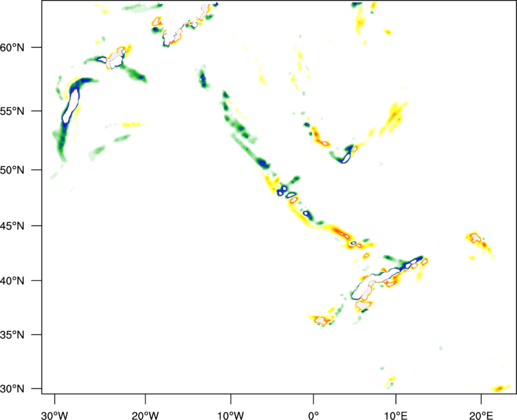Click the 60°N latitude label

click(x=12, y=47)
